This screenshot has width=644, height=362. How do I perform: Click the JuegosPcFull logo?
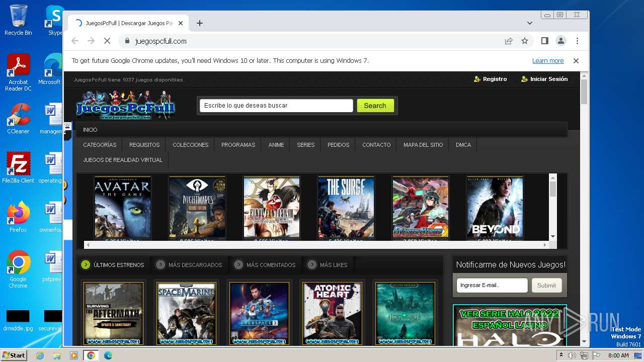[125, 106]
